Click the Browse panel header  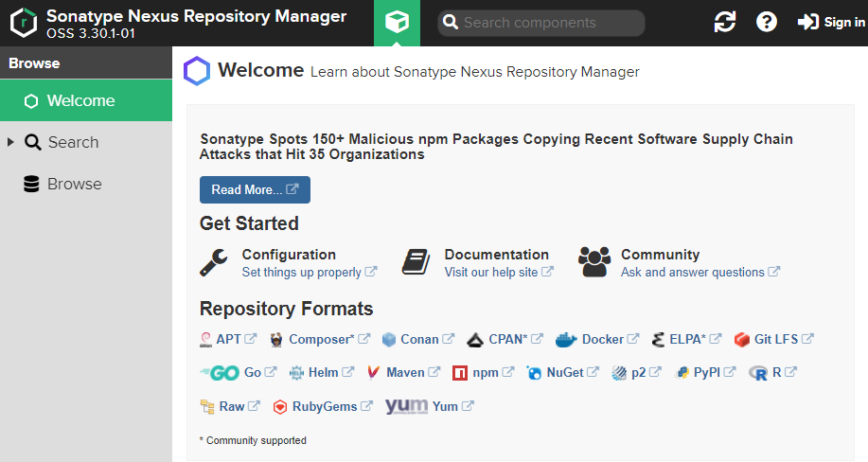[x=86, y=62]
